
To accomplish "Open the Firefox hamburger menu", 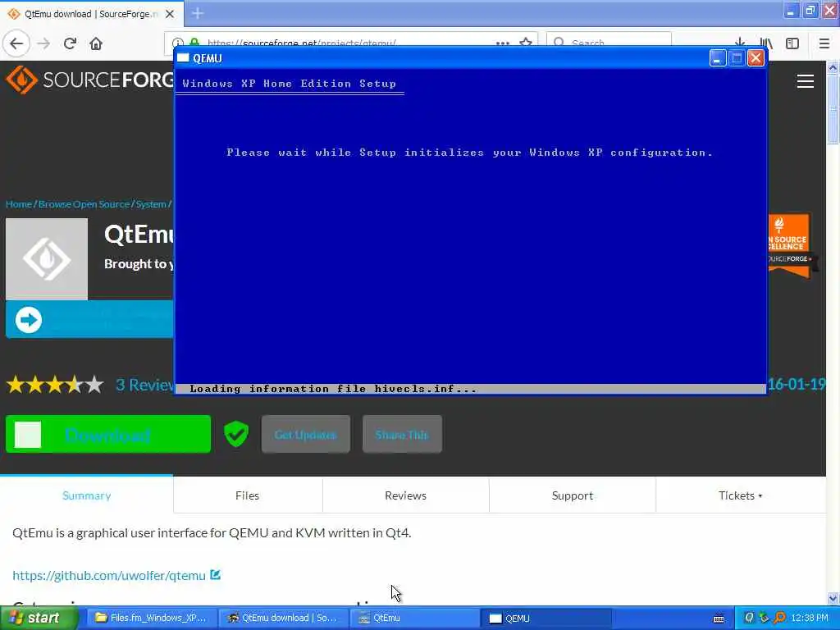I will coord(824,43).
